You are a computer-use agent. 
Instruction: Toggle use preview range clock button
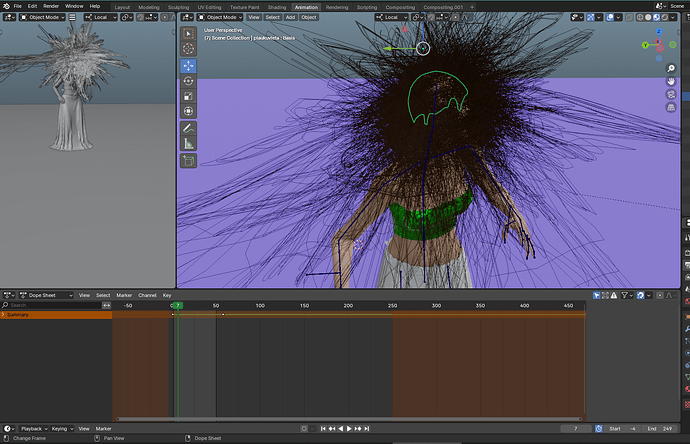pos(598,429)
